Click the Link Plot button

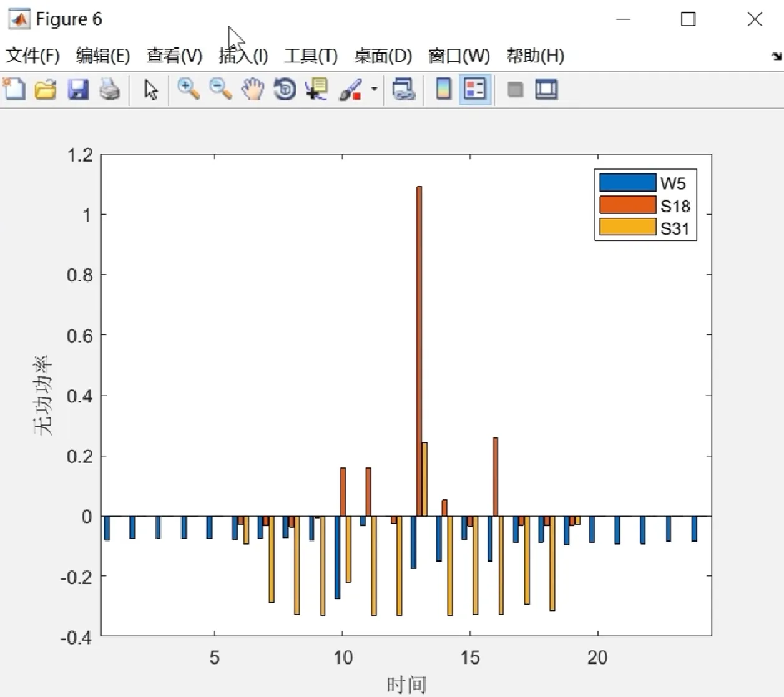click(x=403, y=89)
